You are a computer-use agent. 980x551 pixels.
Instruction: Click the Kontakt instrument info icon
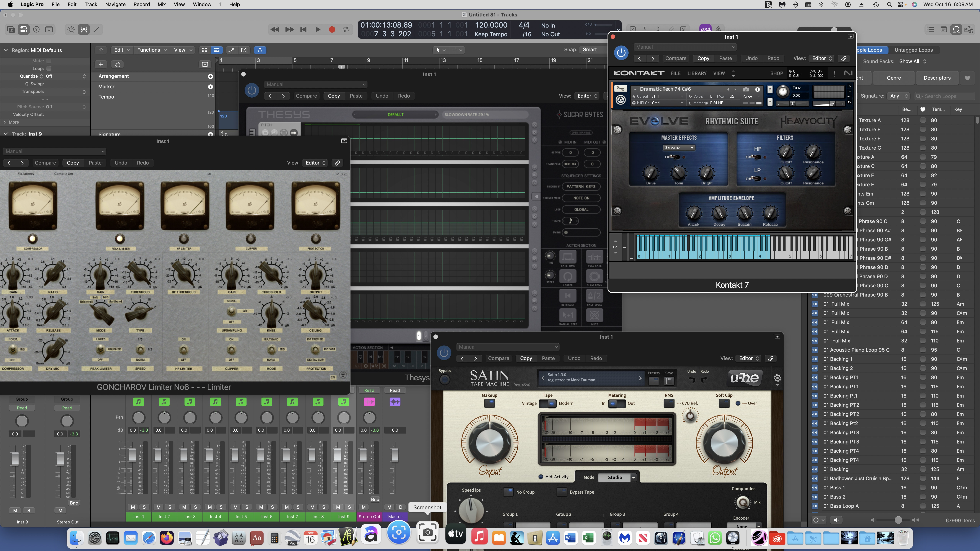click(757, 89)
